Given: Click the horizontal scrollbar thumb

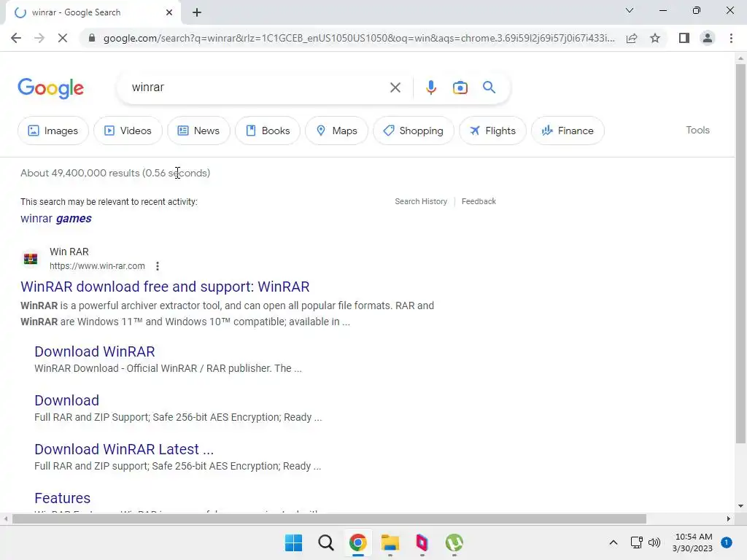Looking at the screenshot, I should 329,518.
